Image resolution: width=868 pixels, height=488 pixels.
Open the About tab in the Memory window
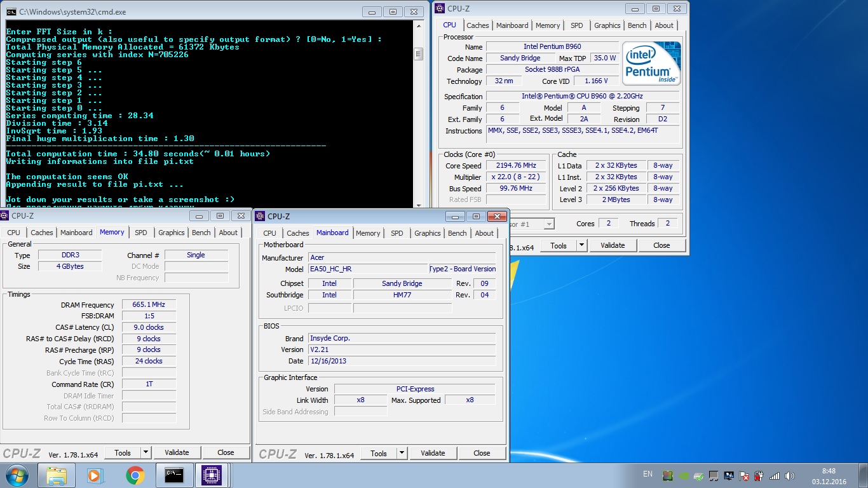coord(228,233)
